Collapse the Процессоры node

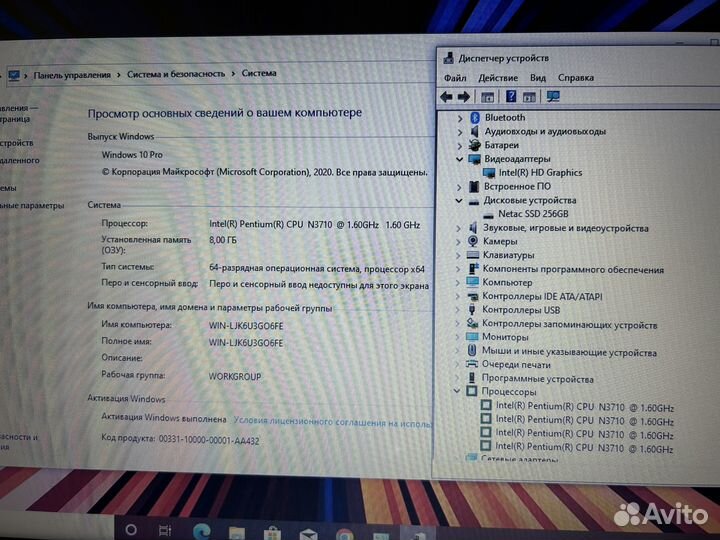coord(456,391)
